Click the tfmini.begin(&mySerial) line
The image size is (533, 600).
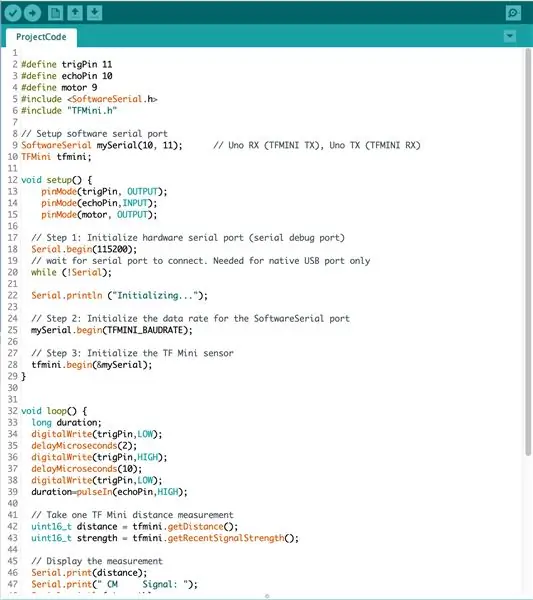pos(91,365)
